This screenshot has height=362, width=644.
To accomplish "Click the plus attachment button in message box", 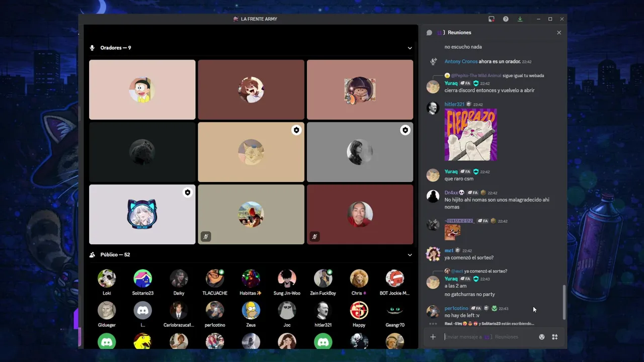I will pos(433,337).
